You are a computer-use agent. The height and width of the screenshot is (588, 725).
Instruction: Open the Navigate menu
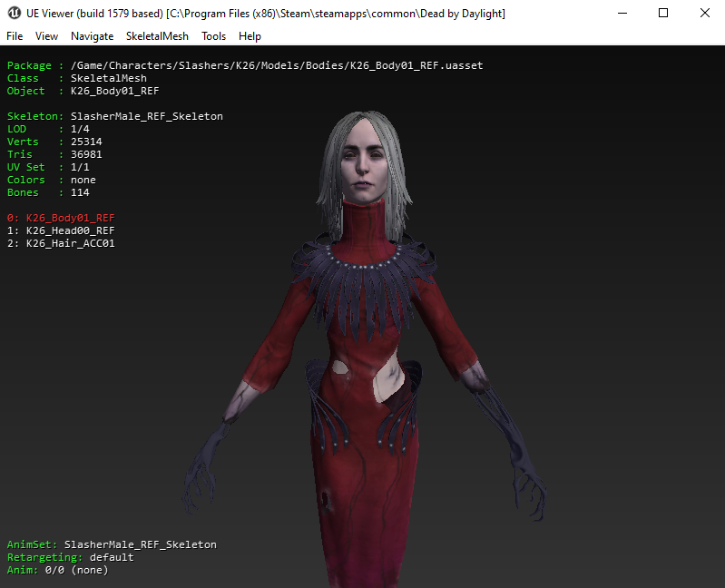92,36
